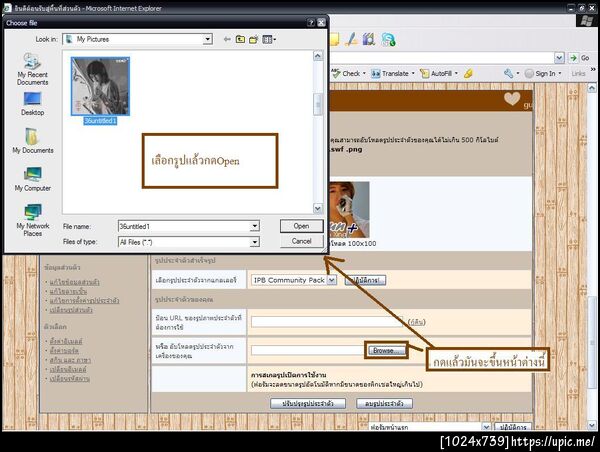600x452 pixels.
Task: Expand the IPB Community Pack dropdown
Action: (x=332, y=280)
